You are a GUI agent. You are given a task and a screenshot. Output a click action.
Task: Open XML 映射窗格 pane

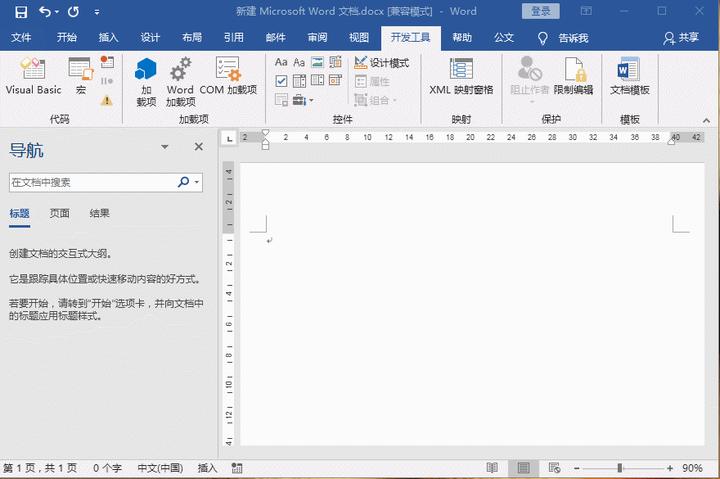(461, 77)
